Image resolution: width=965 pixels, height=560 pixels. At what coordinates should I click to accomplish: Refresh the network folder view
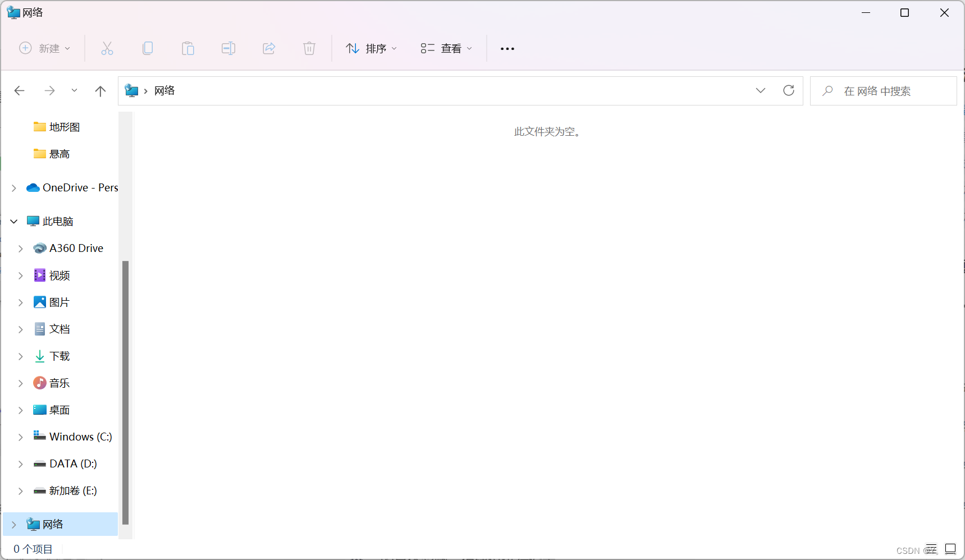tap(789, 90)
